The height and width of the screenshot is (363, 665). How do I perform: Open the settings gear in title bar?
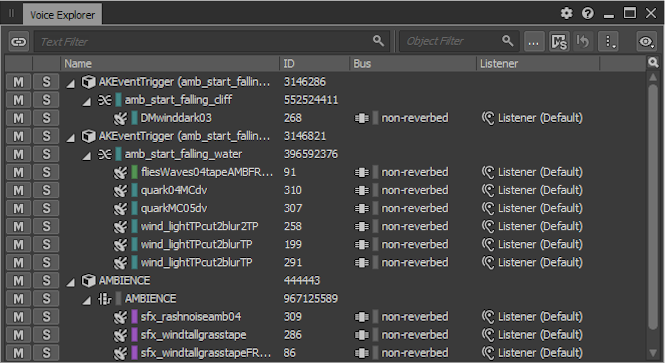[566, 14]
